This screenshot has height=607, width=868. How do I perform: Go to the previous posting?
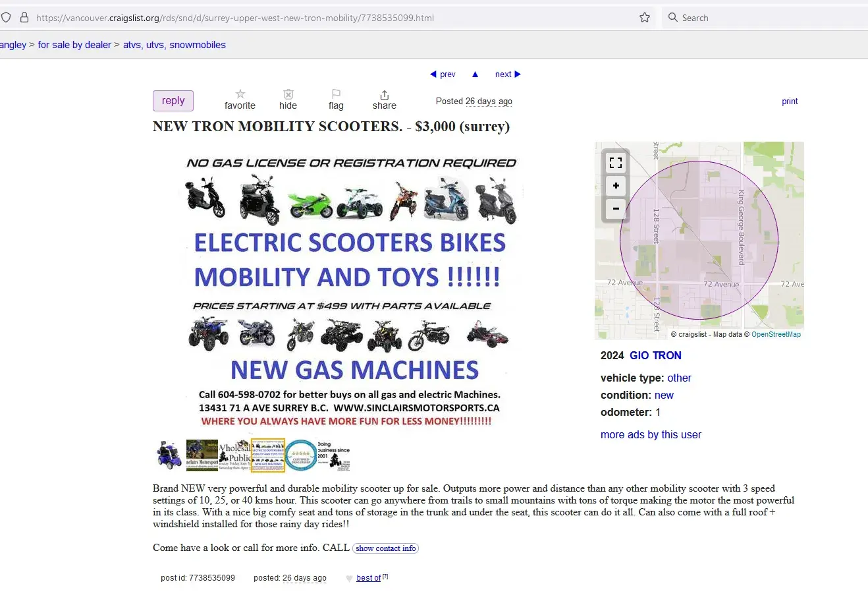pos(443,74)
